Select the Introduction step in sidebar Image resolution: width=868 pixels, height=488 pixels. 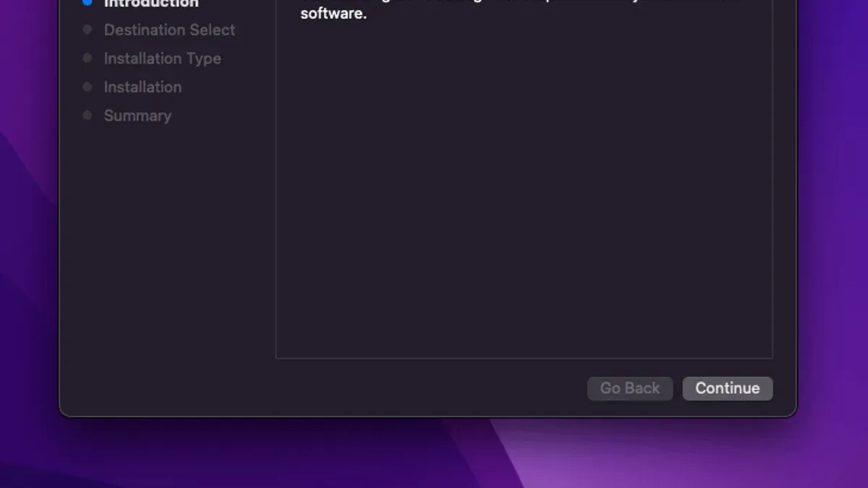[x=151, y=3]
